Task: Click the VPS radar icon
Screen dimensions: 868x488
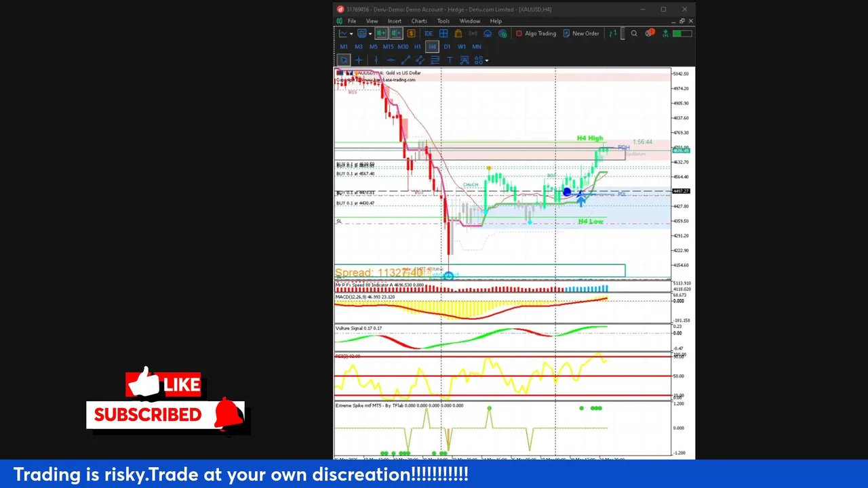Action: coord(502,33)
